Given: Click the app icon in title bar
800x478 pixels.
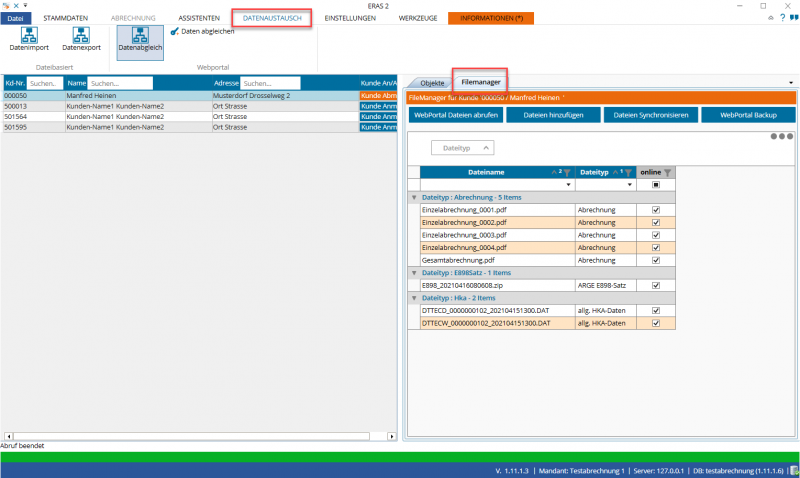Looking at the screenshot, I should (x=6, y=6).
